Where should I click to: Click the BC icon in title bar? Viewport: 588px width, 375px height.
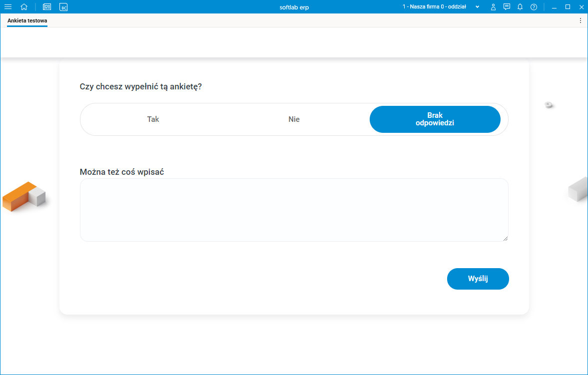pos(63,7)
